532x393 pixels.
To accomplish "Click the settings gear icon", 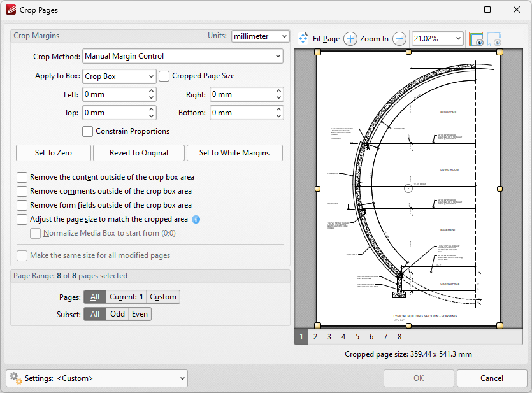I will click(15, 378).
